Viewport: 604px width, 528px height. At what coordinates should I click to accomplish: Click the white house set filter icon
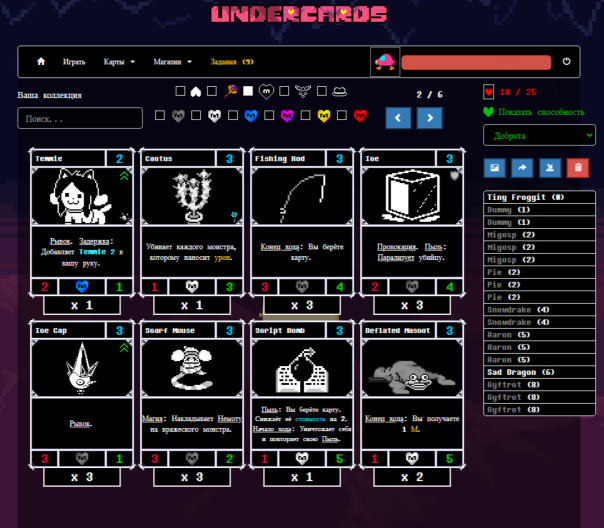pyautogui.click(x=196, y=92)
